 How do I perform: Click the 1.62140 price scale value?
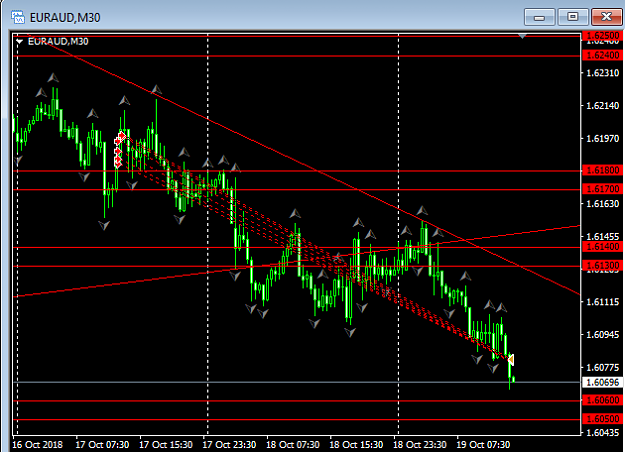603,106
